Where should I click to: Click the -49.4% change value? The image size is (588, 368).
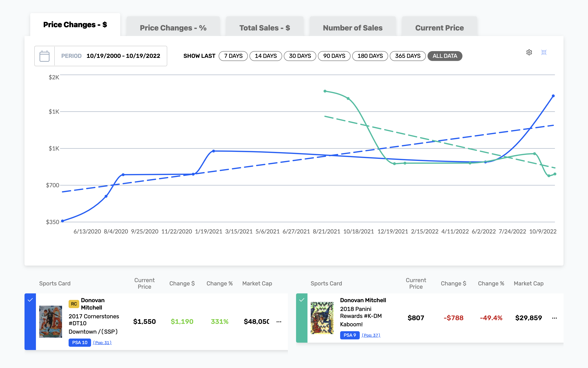(x=491, y=318)
